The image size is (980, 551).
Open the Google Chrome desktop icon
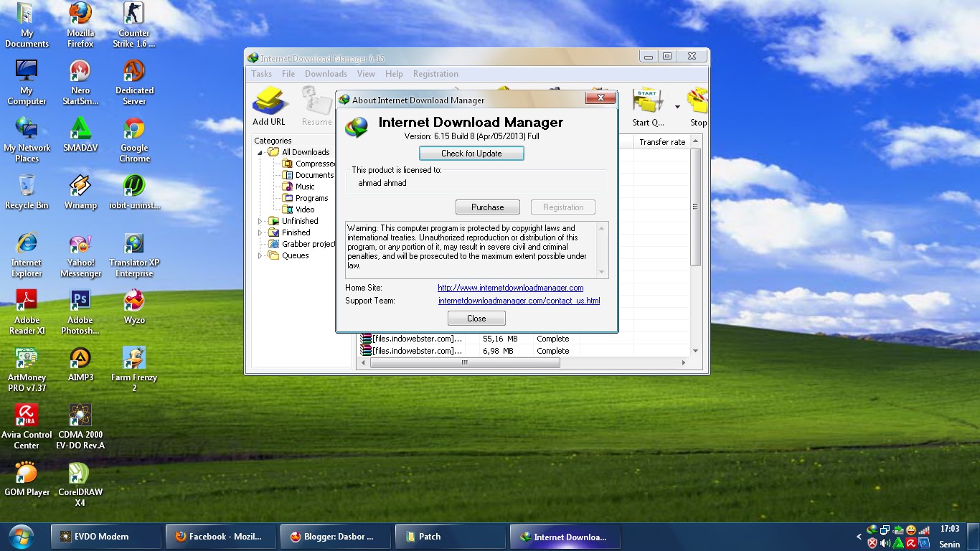pos(134,140)
